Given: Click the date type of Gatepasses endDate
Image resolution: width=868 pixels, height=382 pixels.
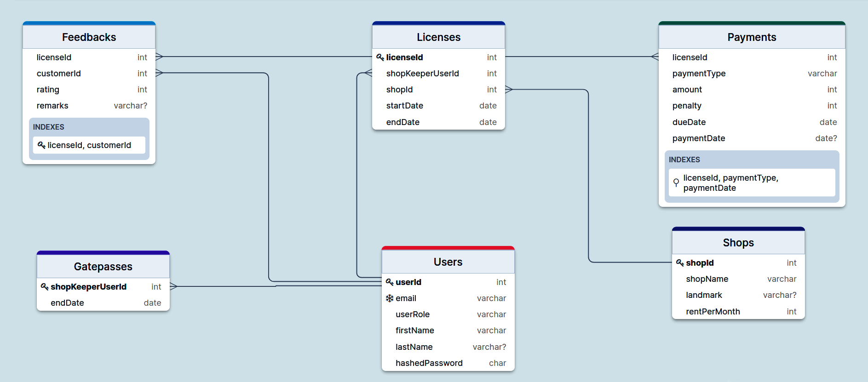Looking at the screenshot, I should (152, 303).
